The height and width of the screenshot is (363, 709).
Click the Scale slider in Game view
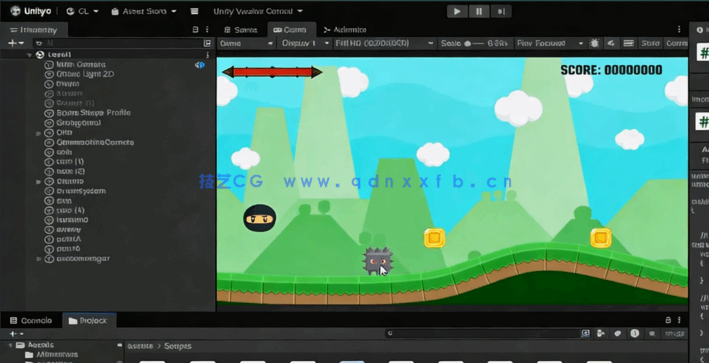473,43
